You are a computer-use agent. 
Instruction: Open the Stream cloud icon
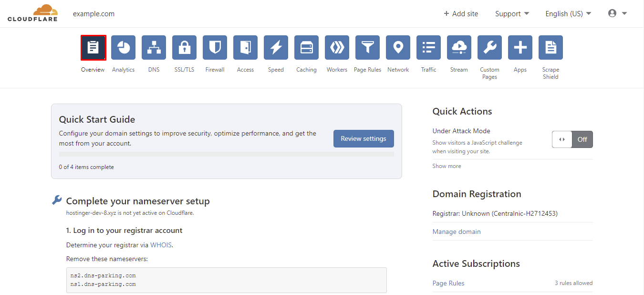[459, 48]
